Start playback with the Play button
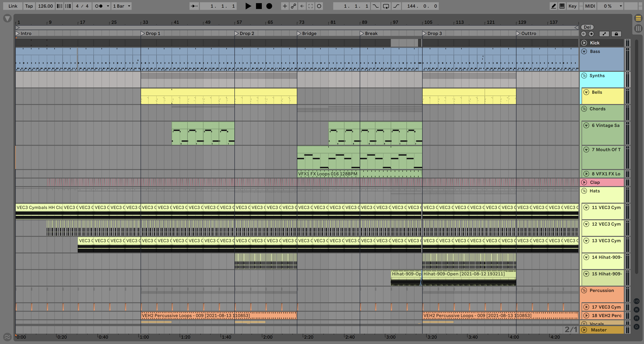 tap(248, 6)
